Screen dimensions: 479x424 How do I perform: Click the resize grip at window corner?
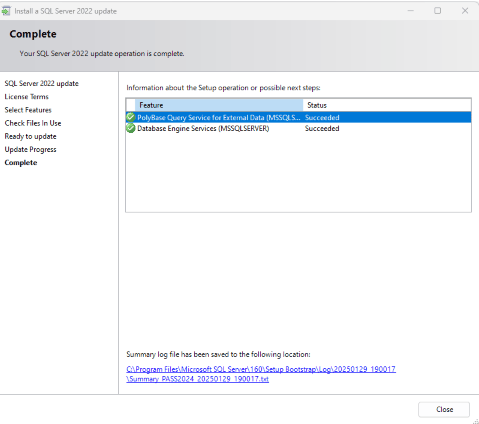click(476, 421)
